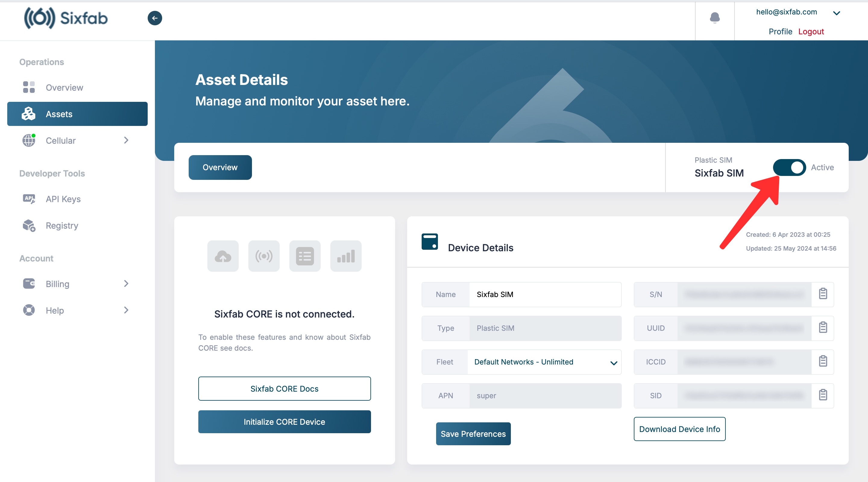Click the 'Device Details' heading

tap(480, 248)
